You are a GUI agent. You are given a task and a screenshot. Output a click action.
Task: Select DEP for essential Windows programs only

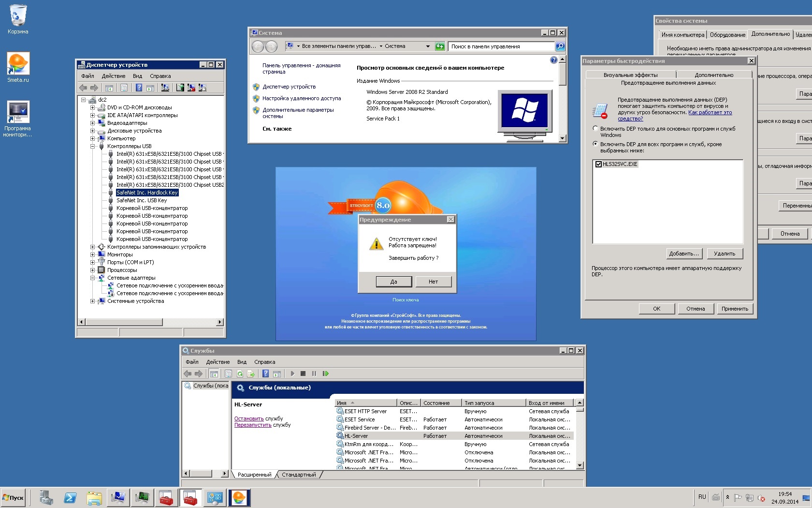point(595,129)
